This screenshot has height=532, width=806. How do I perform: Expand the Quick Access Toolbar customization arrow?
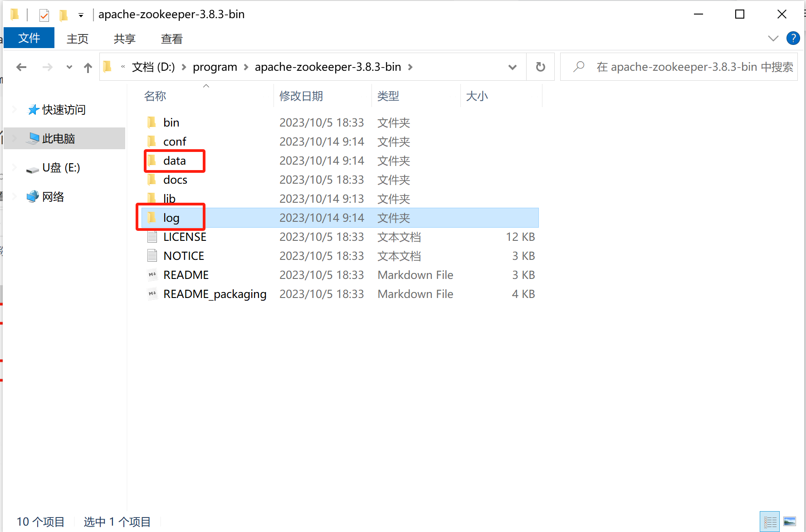81,15
